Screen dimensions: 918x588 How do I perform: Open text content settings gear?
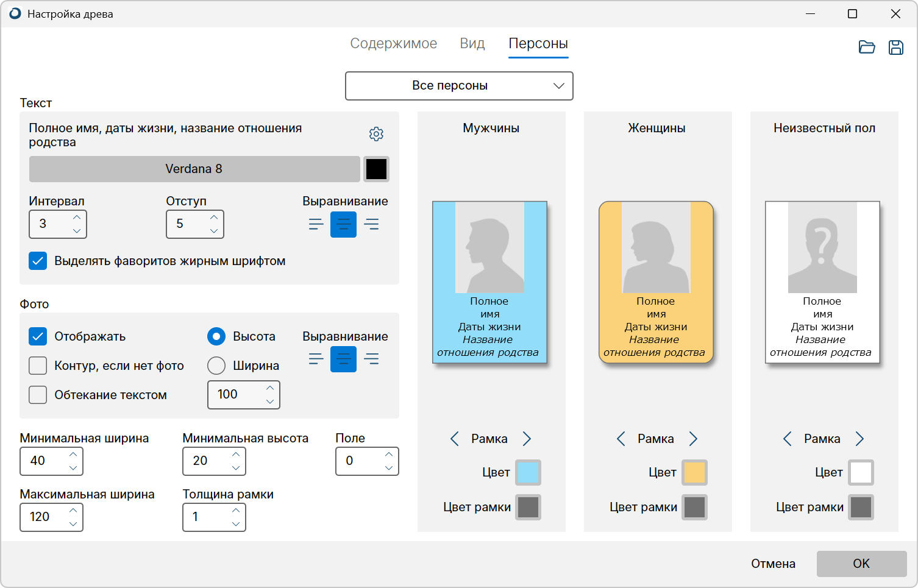(x=376, y=134)
